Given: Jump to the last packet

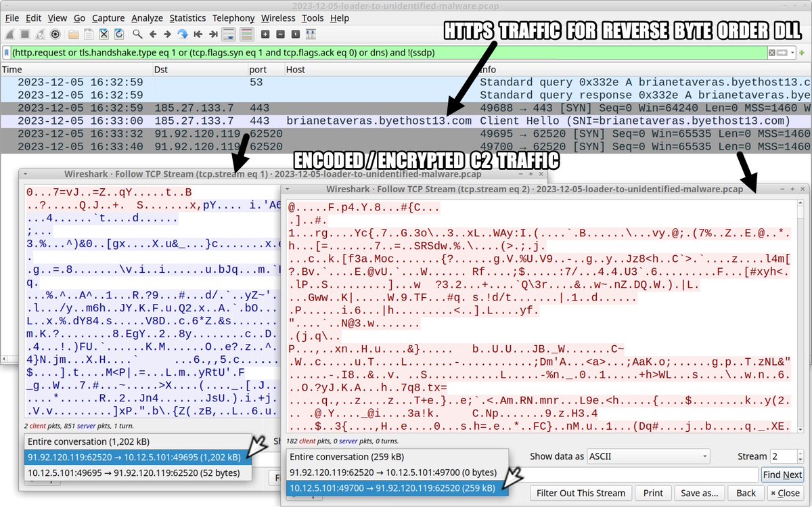Looking at the screenshot, I should tap(213, 34).
